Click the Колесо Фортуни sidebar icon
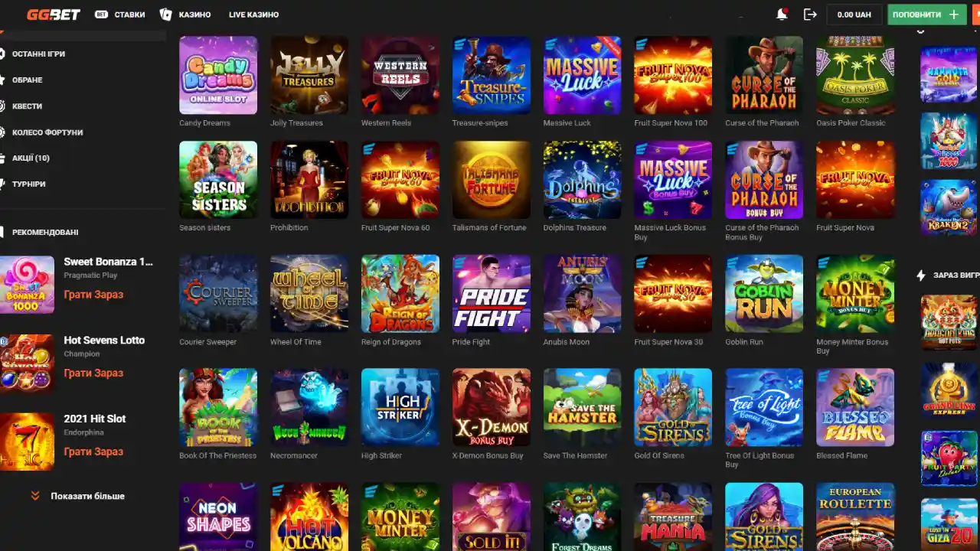980x551 pixels. 2,132
